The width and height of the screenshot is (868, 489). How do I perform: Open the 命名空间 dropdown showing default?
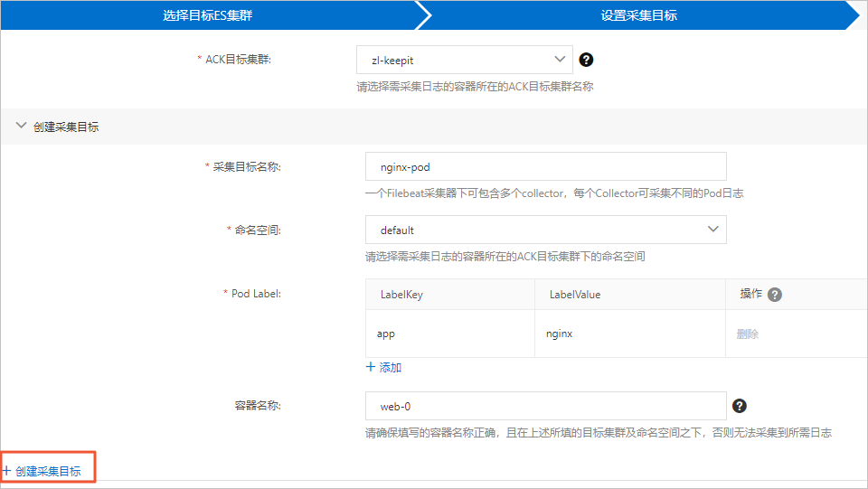tap(546, 230)
